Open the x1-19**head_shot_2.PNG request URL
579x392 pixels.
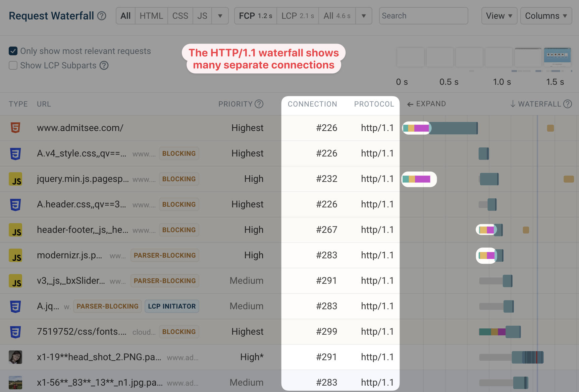tap(99, 357)
